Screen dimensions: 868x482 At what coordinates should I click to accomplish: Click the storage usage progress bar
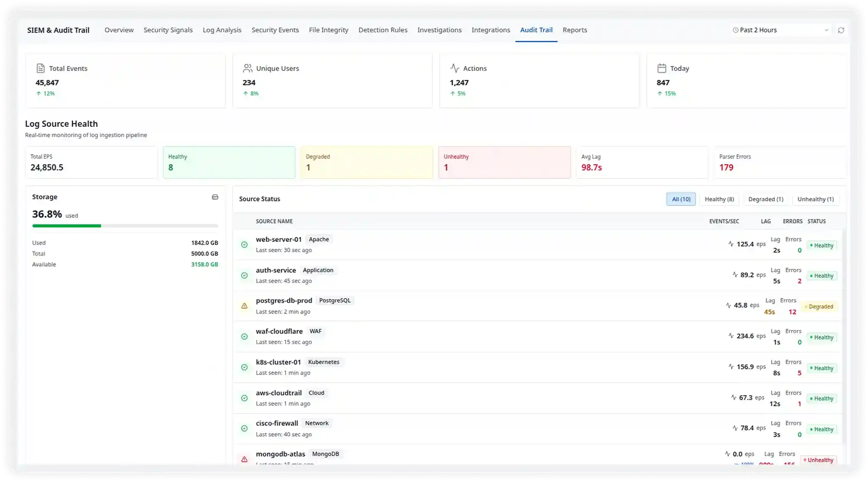point(125,226)
